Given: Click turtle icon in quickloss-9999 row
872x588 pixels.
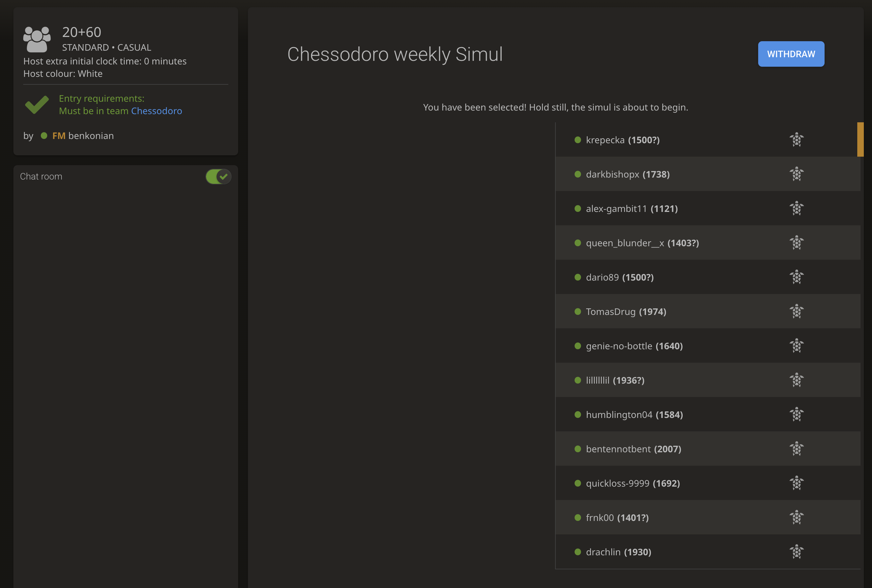Looking at the screenshot, I should click(796, 483).
